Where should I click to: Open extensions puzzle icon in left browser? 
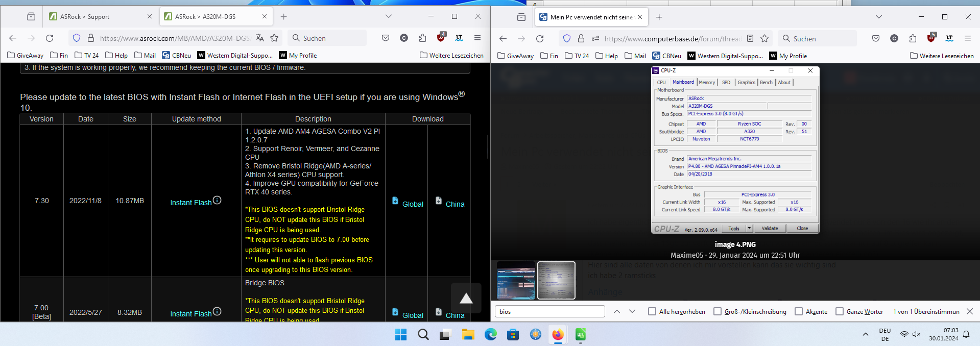tap(422, 38)
